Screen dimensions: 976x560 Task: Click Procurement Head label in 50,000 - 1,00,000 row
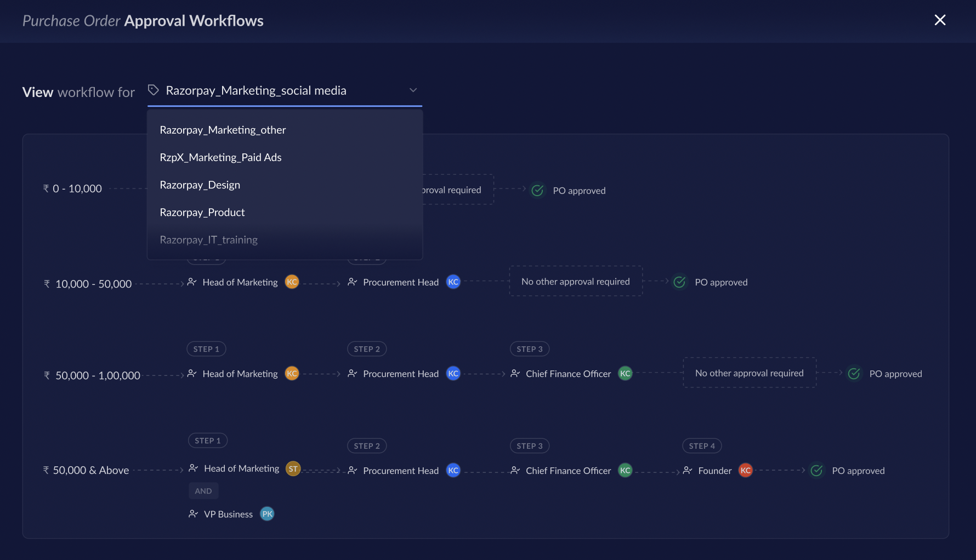[401, 374]
